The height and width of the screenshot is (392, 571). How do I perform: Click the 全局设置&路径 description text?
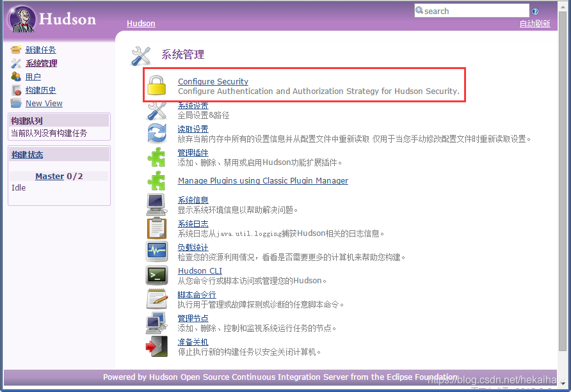tap(204, 116)
